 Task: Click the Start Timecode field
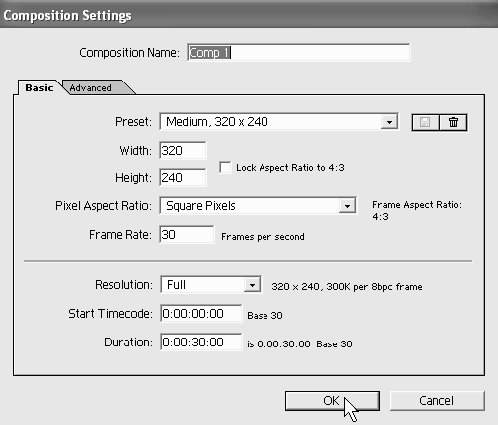point(201,314)
